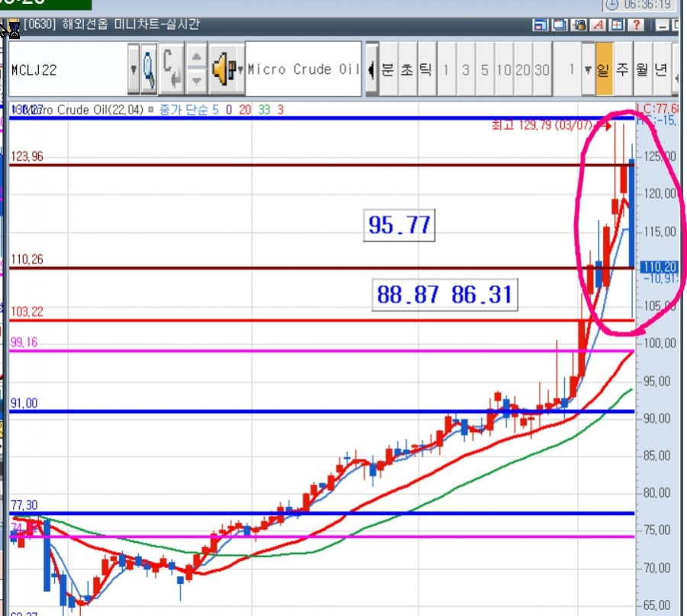
Task: Open help with the question mark icon
Action: pos(636,25)
